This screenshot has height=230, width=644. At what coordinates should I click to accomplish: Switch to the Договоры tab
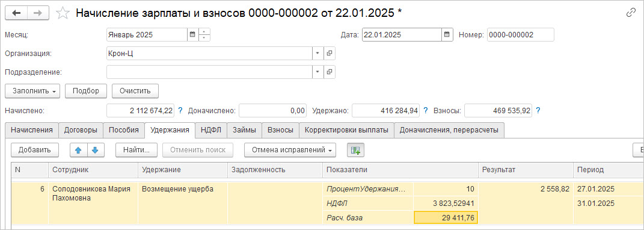click(x=81, y=130)
